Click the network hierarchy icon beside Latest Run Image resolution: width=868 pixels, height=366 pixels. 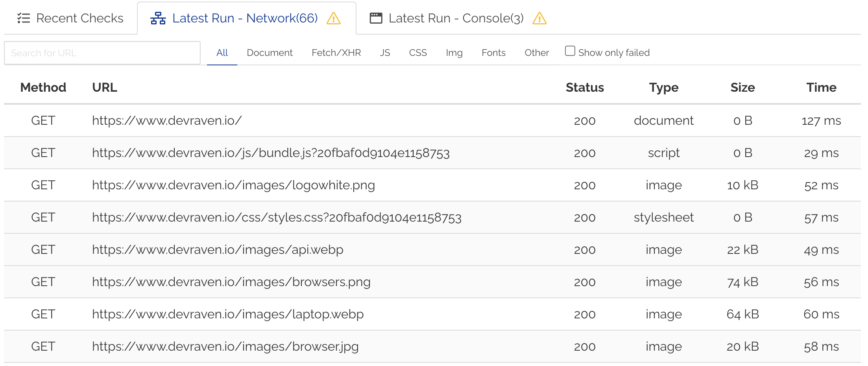[158, 18]
